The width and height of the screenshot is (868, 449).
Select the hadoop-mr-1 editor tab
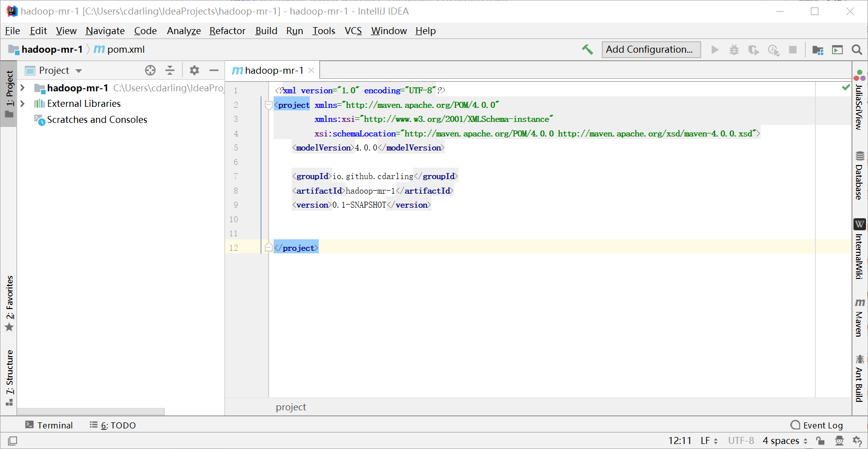(273, 70)
